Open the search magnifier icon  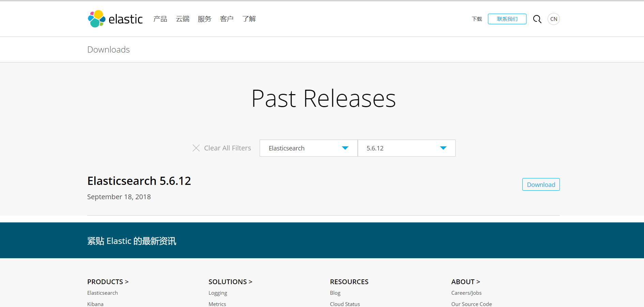coord(537,19)
